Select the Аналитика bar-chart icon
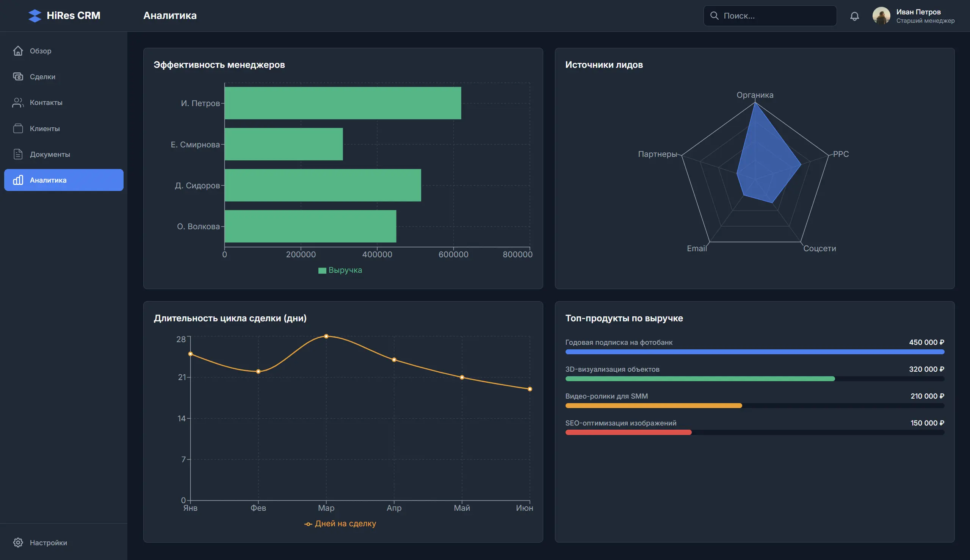 pos(19,180)
